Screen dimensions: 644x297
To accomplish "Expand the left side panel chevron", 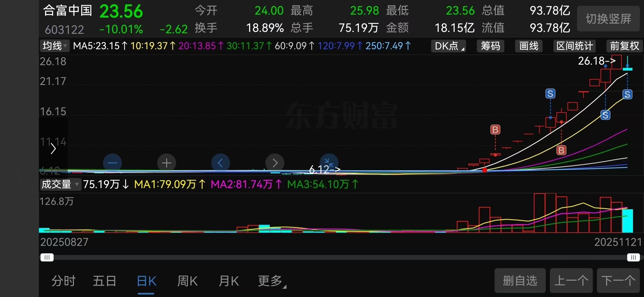I will coord(53,149).
